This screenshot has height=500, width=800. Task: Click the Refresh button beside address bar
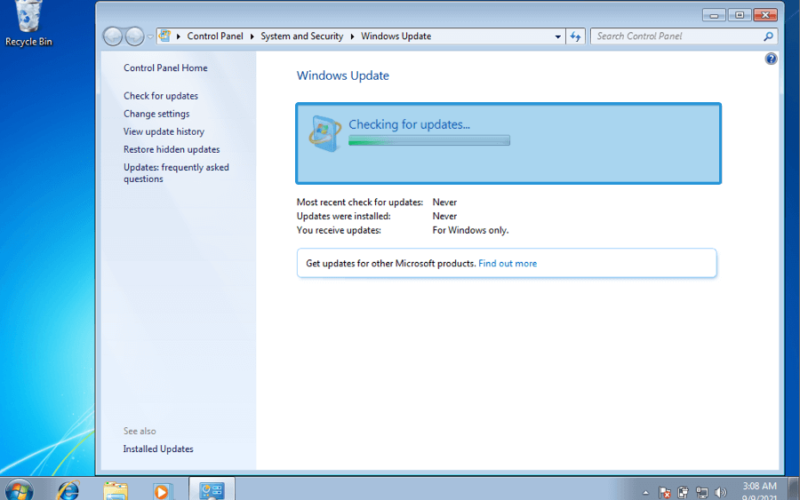[576, 36]
